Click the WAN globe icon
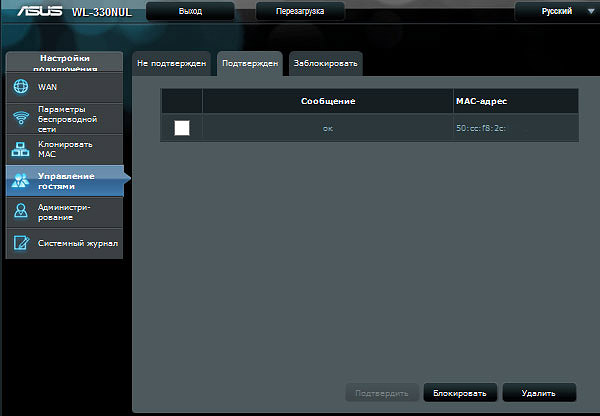The image size is (600, 416). [21, 86]
